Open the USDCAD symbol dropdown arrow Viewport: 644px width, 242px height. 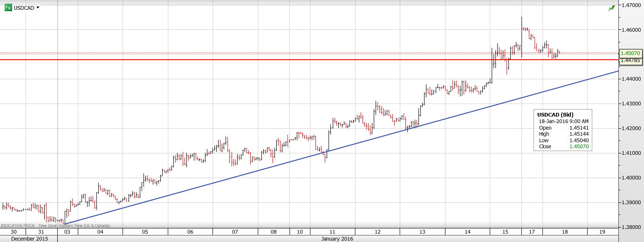pyautogui.click(x=38, y=7)
